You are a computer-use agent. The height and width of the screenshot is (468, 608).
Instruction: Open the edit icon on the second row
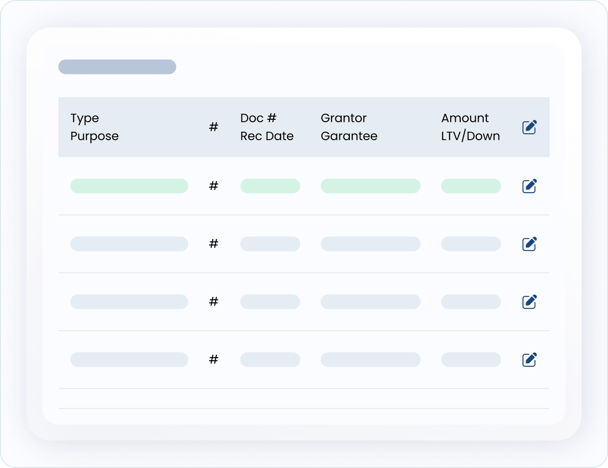coord(530,243)
